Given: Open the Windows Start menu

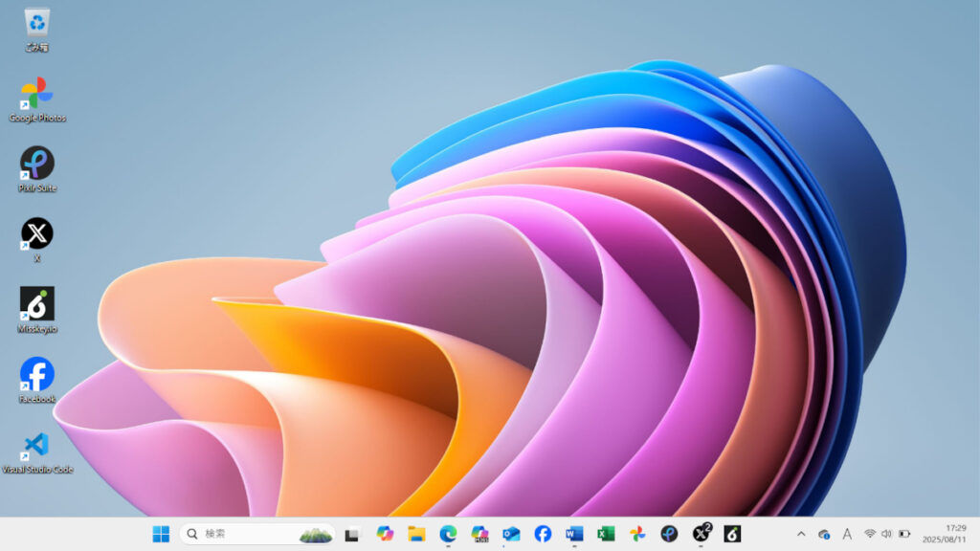Looking at the screenshot, I should pos(161,534).
